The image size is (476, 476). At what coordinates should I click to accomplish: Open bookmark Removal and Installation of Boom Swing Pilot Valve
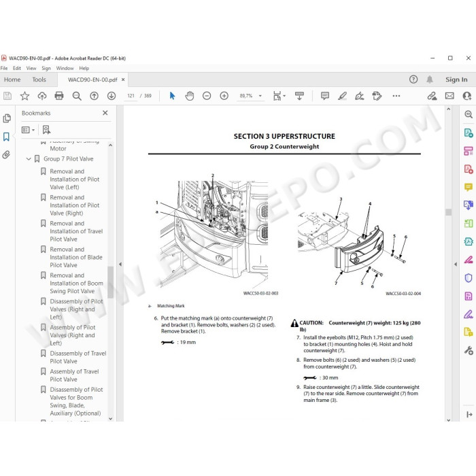[x=76, y=284]
